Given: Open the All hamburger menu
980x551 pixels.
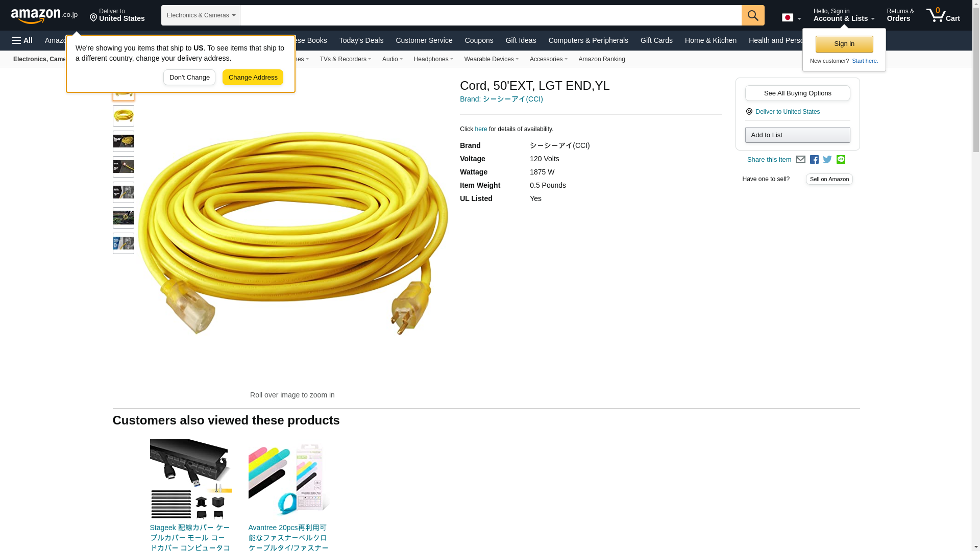Looking at the screenshot, I should [x=22, y=40].
